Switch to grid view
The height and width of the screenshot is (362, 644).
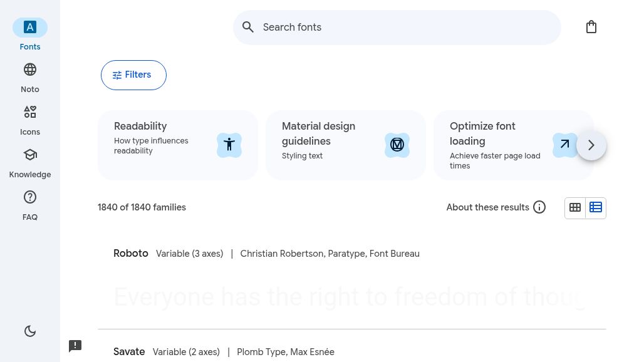point(575,208)
